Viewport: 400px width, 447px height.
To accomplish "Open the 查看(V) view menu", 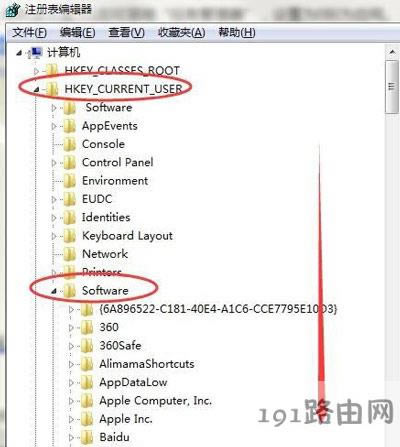I will [126, 33].
